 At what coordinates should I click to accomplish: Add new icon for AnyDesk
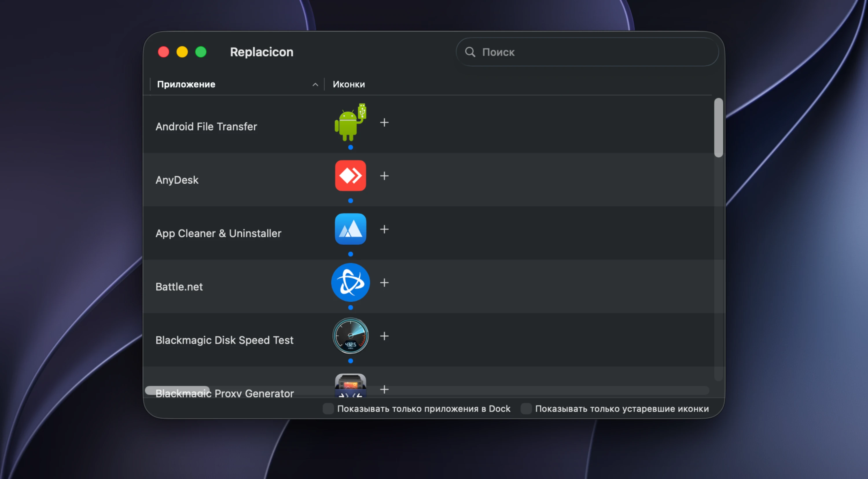384,176
